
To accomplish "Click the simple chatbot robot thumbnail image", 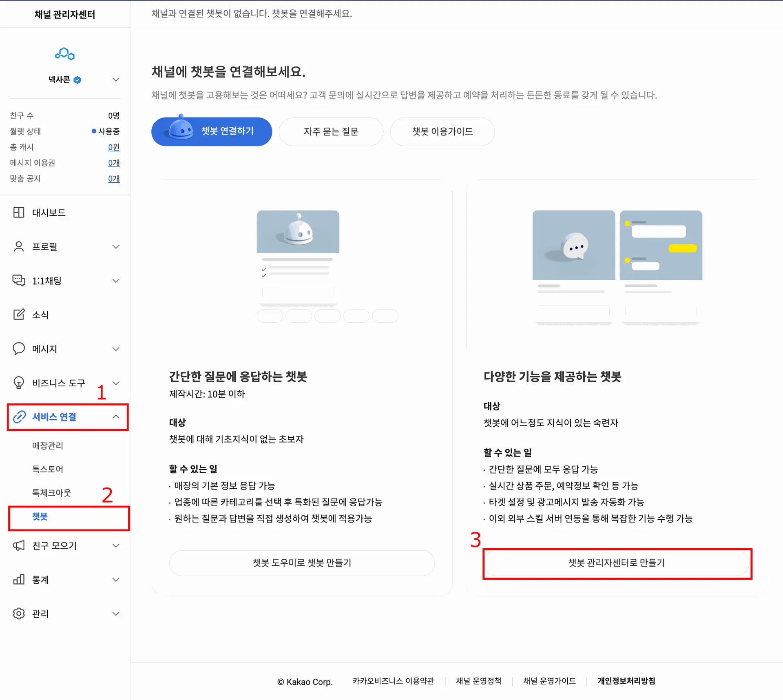I will (298, 231).
